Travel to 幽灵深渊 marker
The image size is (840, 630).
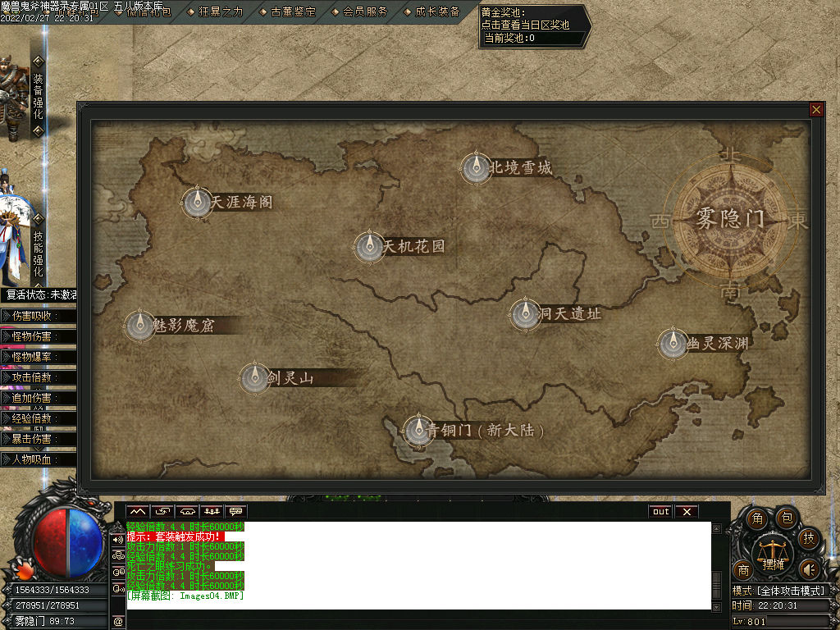point(673,343)
